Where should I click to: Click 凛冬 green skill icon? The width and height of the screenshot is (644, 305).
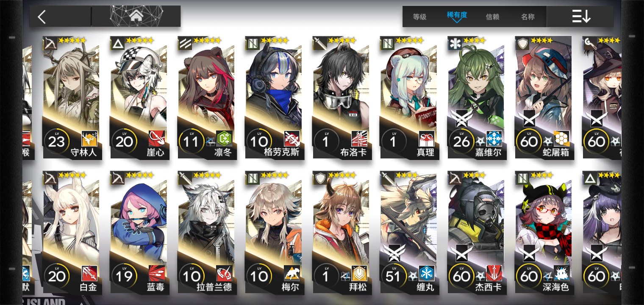click(224, 139)
